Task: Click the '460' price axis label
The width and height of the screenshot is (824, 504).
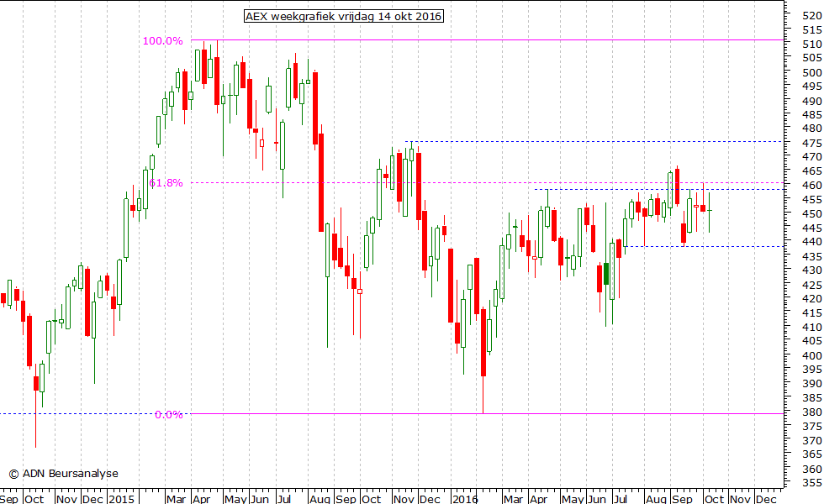Action: click(x=812, y=186)
